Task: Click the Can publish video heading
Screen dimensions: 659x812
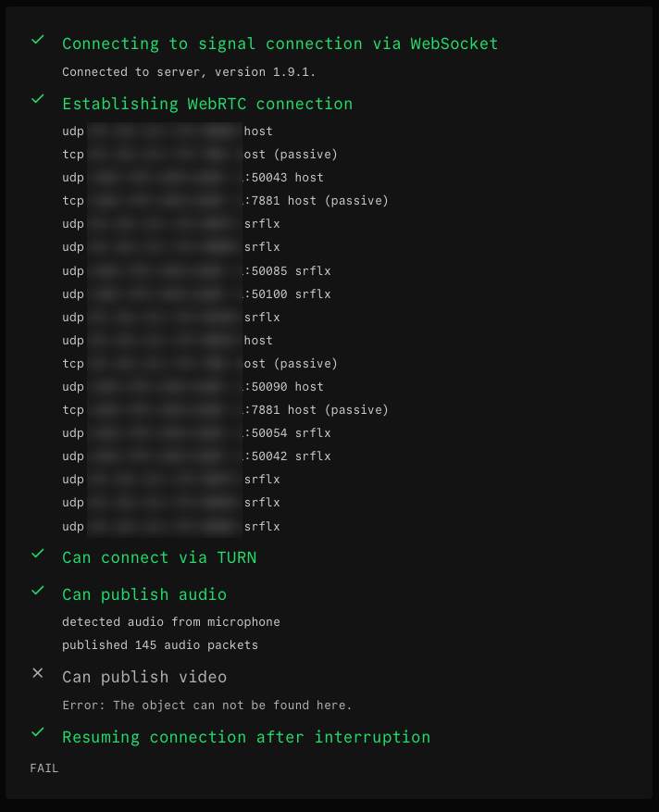Action: [143, 677]
